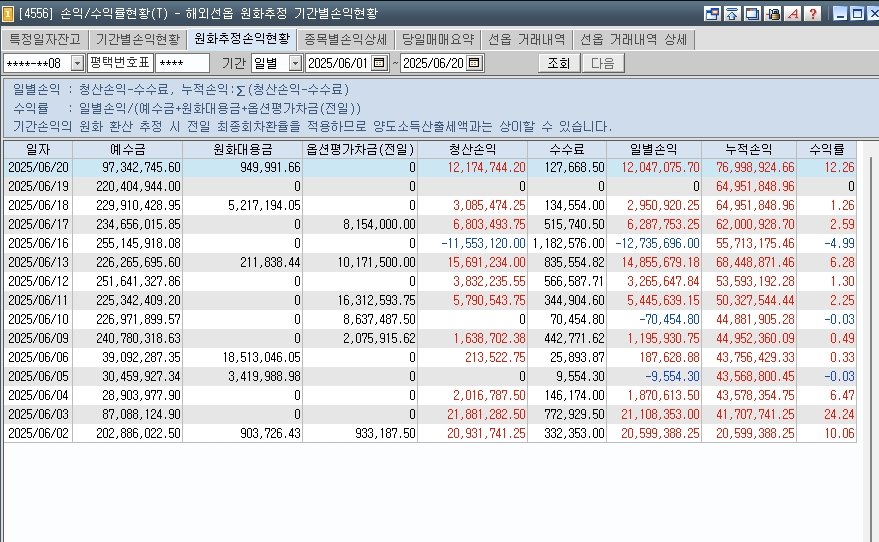Click the duplicate window icon
879x542 pixels.
coord(752,13)
